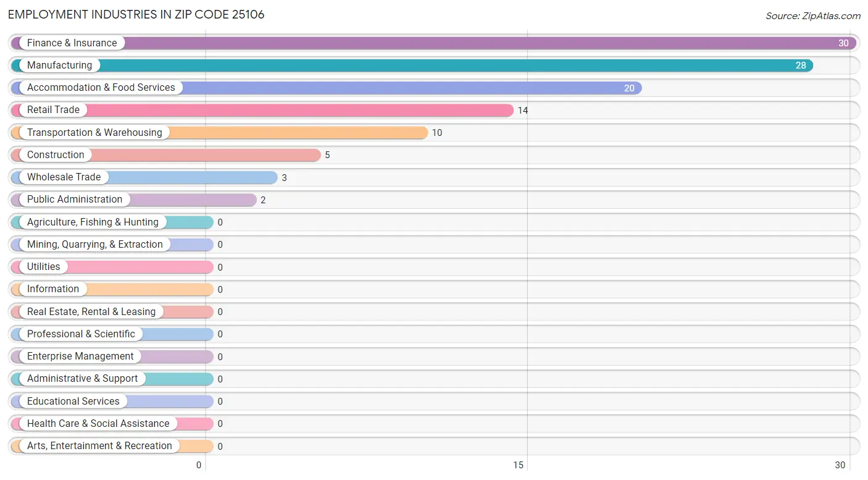This screenshot has height=480, width=868.
Task: Click the Finance & Insurance label
Action: tap(72, 43)
